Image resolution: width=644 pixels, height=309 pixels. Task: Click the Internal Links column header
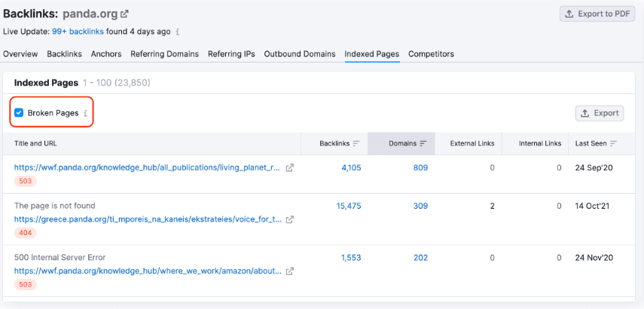[540, 143]
